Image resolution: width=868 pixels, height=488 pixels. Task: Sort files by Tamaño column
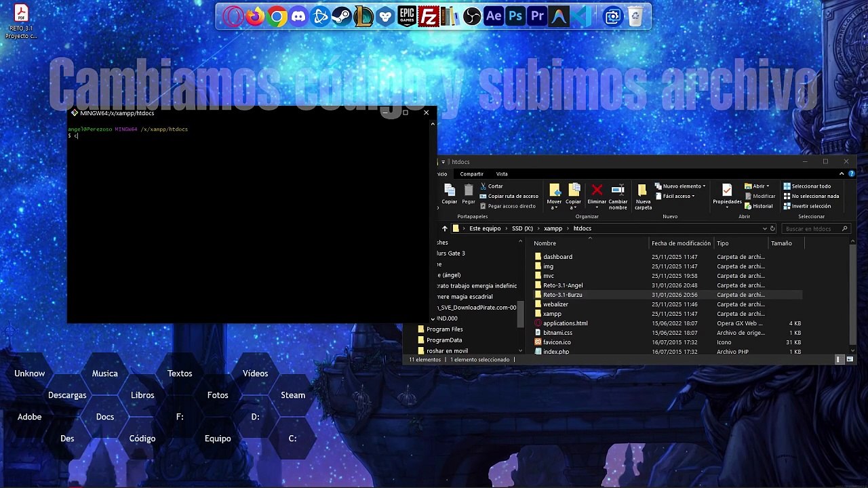[x=785, y=243]
